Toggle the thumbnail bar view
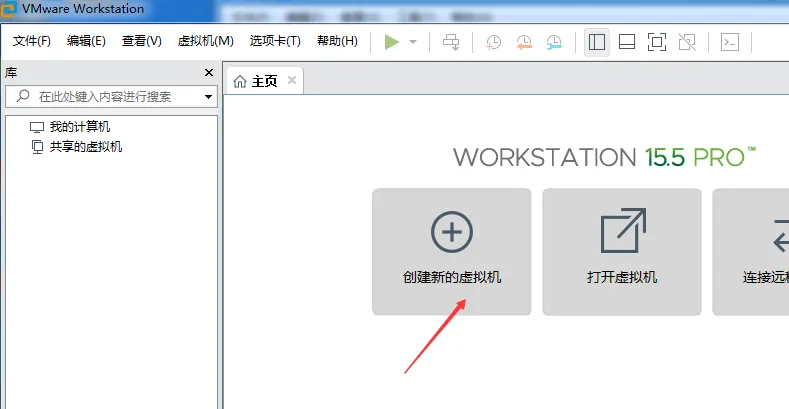Image resolution: width=789 pixels, height=409 pixels. [x=627, y=41]
